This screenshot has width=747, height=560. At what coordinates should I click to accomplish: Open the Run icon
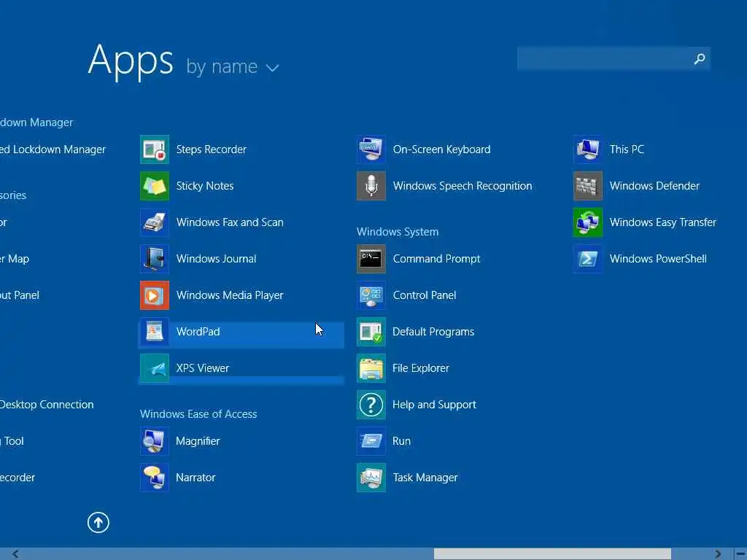tap(371, 441)
